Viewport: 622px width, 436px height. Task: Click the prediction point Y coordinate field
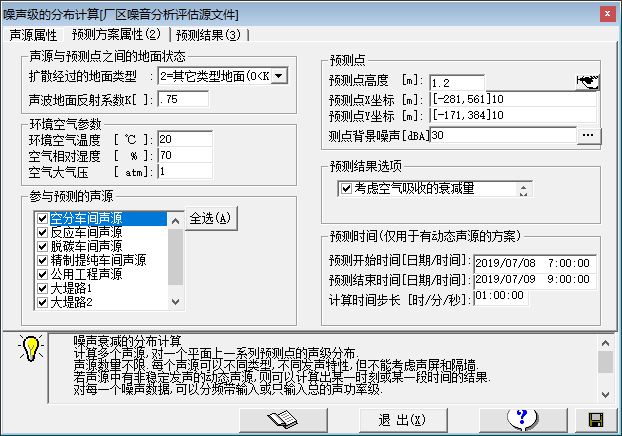point(513,115)
